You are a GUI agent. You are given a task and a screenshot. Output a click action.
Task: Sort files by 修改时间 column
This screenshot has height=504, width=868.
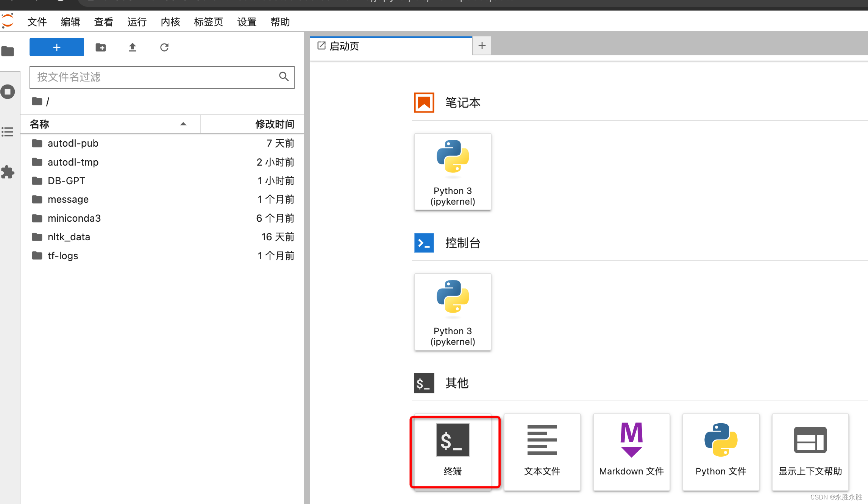pos(274,124)
